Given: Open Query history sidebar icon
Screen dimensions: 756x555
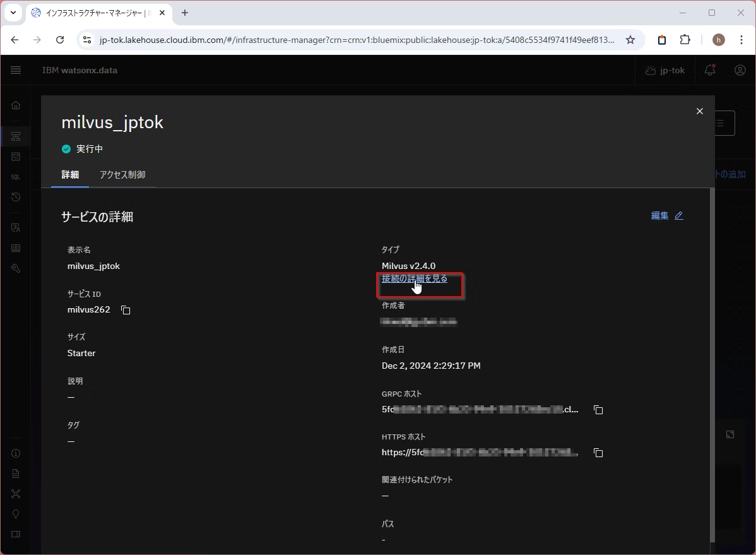Looking at the screenshot, I should point(15,197).
